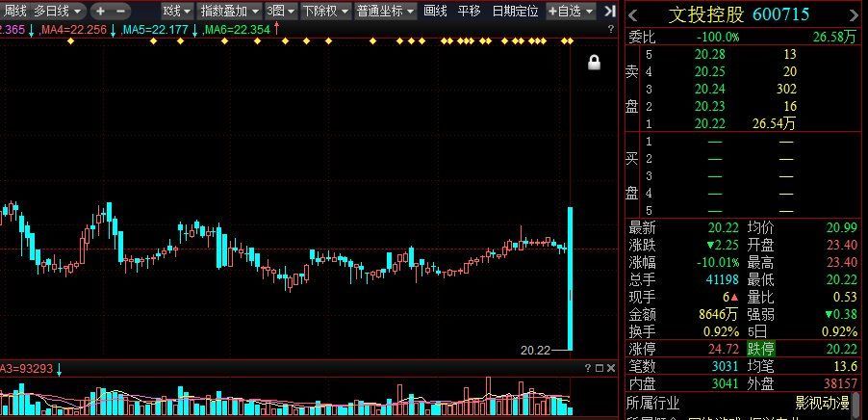Image resolution: width=868 pixels, height=420 pixels.
Task: Click sell 1 volume 26.54万
Action: click(774, 123)
